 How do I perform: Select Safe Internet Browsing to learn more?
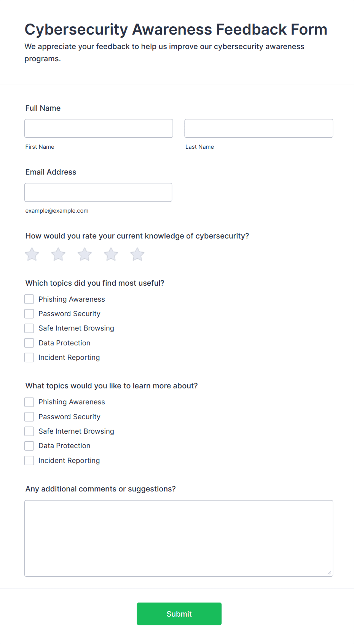pyautogui.click(x=29, y=431)
